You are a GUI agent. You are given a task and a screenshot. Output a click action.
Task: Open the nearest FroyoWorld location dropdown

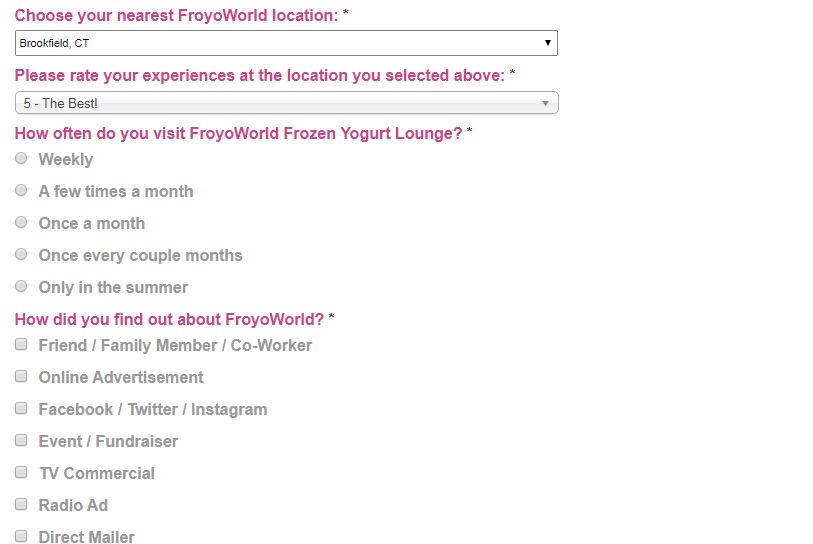point(285,43)
